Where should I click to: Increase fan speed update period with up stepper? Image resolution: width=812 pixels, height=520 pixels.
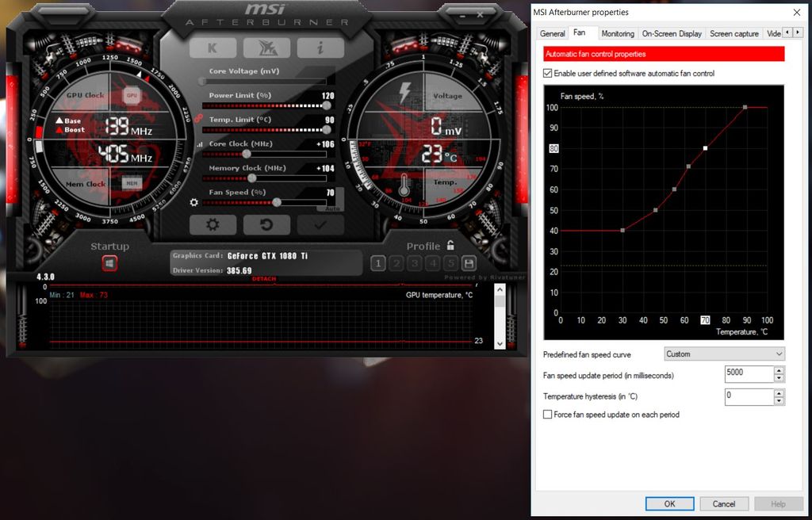coord(779,370)
